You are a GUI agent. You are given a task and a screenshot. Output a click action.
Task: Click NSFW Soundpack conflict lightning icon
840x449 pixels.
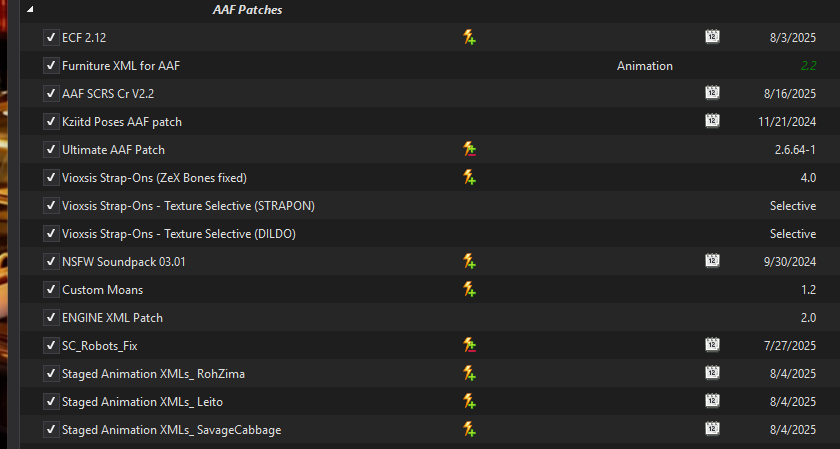tap(469, 261)
